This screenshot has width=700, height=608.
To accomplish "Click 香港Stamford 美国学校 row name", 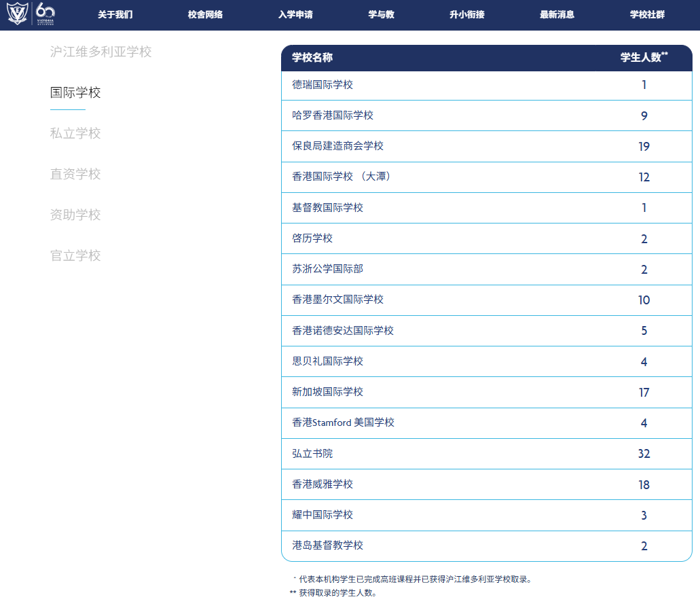I will pyautogui.click(x=344, y=423).
